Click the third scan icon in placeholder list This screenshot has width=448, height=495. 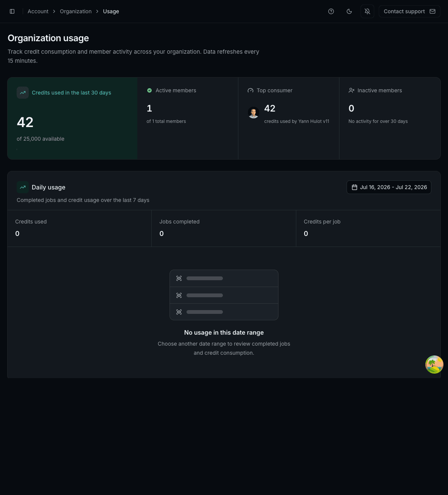[x=179, y=312]
